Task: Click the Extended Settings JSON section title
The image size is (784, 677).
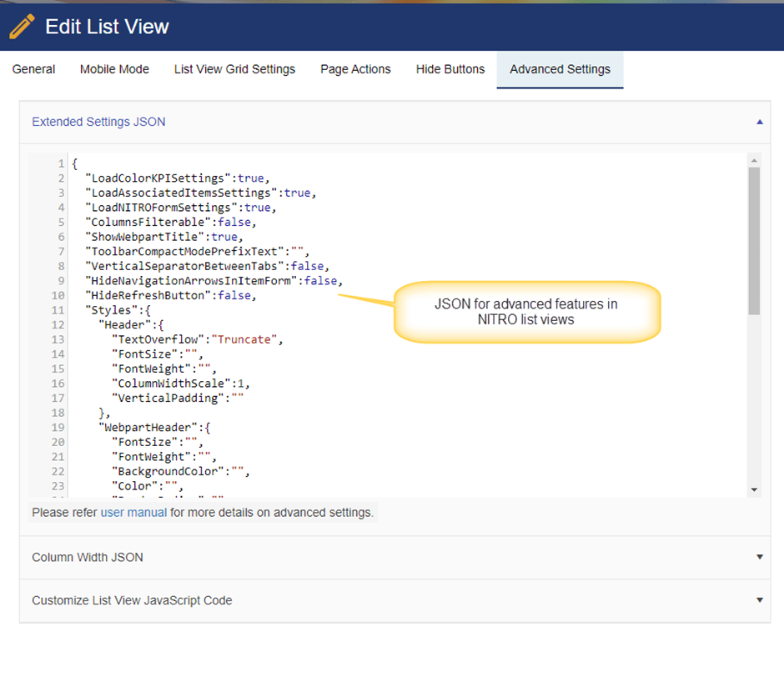Action: click(98, 122)
